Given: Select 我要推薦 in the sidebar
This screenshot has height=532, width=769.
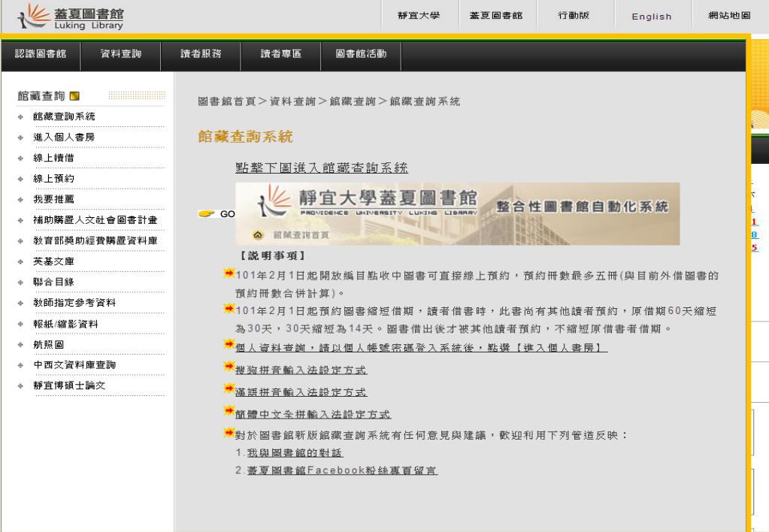Looking at the screenshot, I should [x=53, y=199].
